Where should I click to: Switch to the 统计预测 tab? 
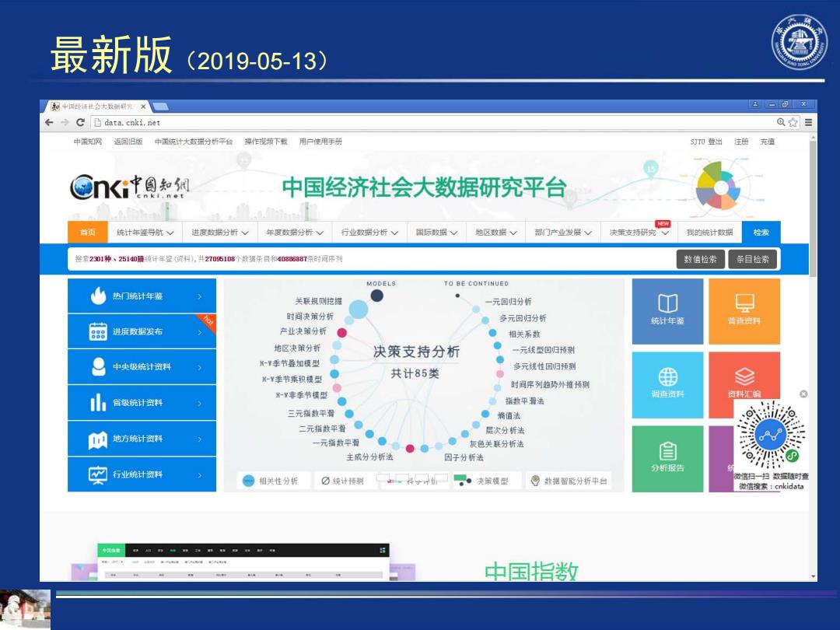pyautogui.click(x=343, y=481)
